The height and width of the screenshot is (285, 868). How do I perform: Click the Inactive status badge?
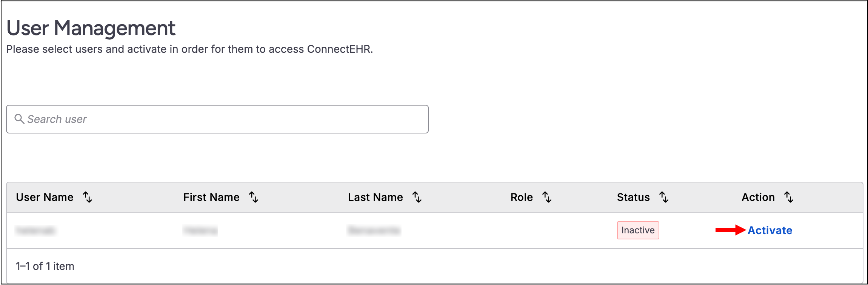point(638,230)
